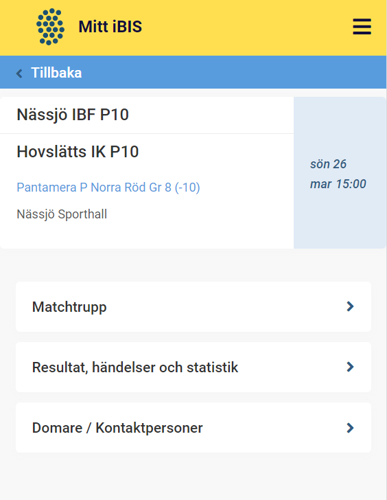387x500 pixels.
Task: Open Domare / Kontaktpersoner section
Action: click(x=193, y=428)
